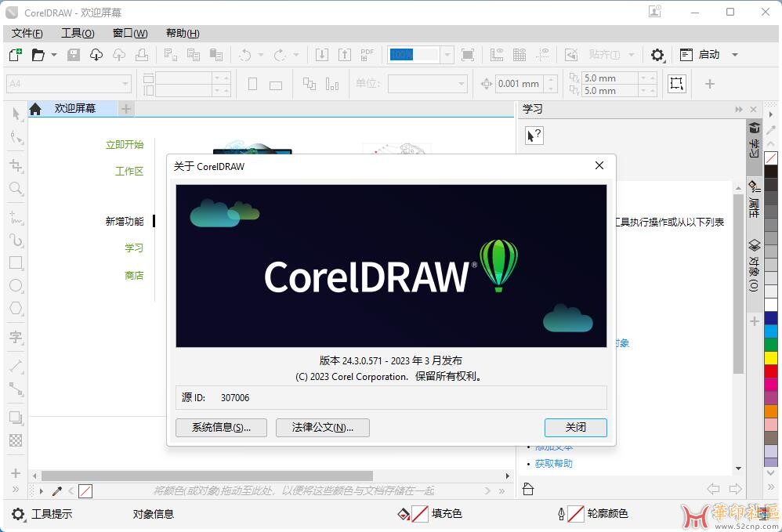Click the context help pointer icon in Learn panel

(534, 135)
